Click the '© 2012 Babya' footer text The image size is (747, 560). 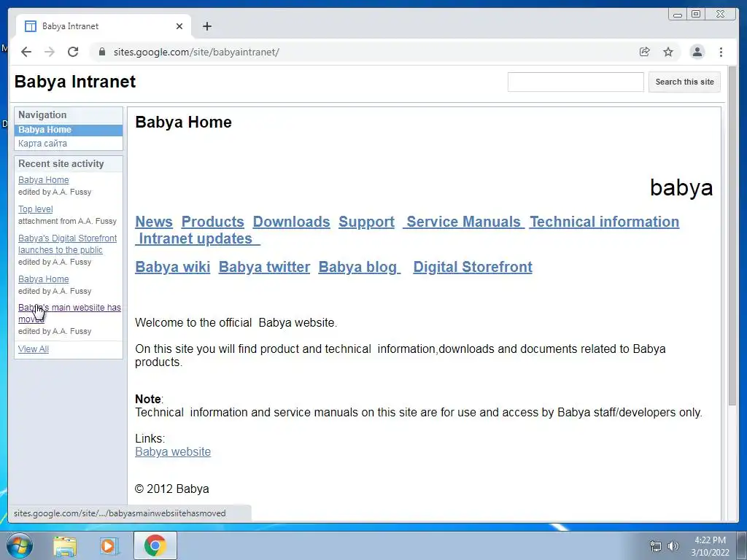click(172, 489)
